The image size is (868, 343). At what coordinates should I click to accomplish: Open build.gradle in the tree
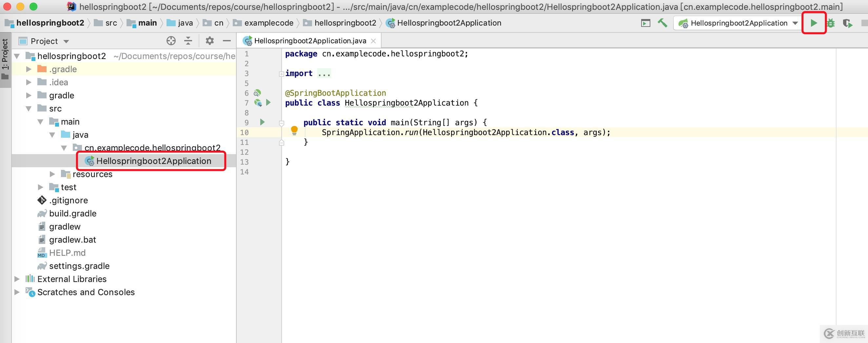coord(67,213)
